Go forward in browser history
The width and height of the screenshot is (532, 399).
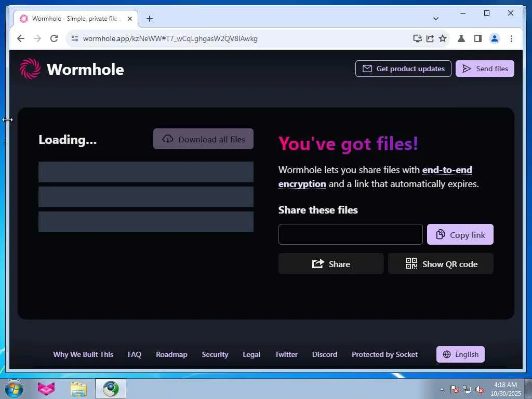click(x=37, y=38)
